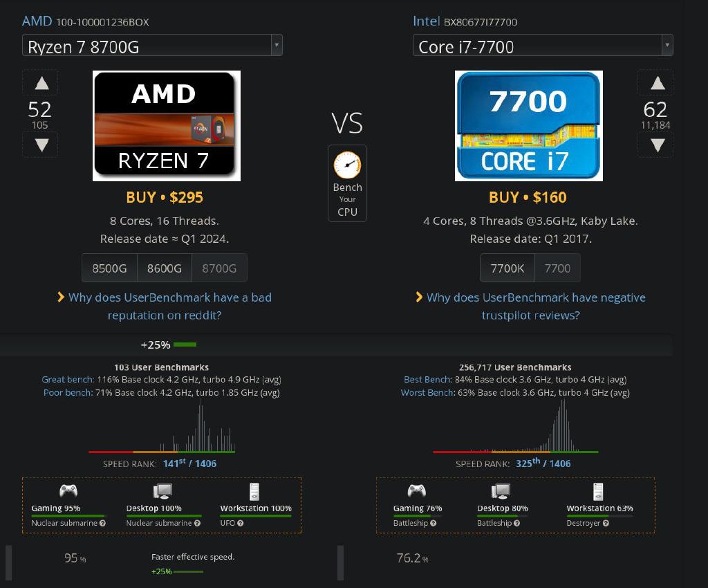
Task: Click the Intel Core i7 7700 box image
Action: [528, 125]
